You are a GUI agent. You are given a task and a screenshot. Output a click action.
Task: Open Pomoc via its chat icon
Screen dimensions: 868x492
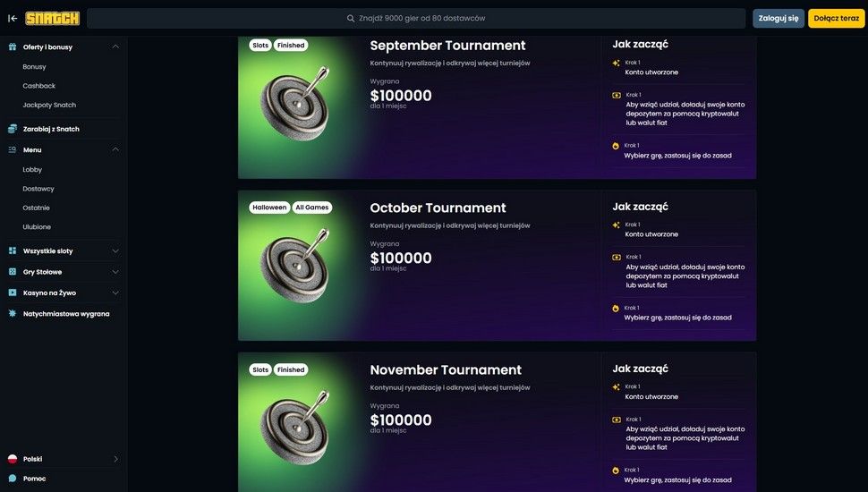point(13,479)
